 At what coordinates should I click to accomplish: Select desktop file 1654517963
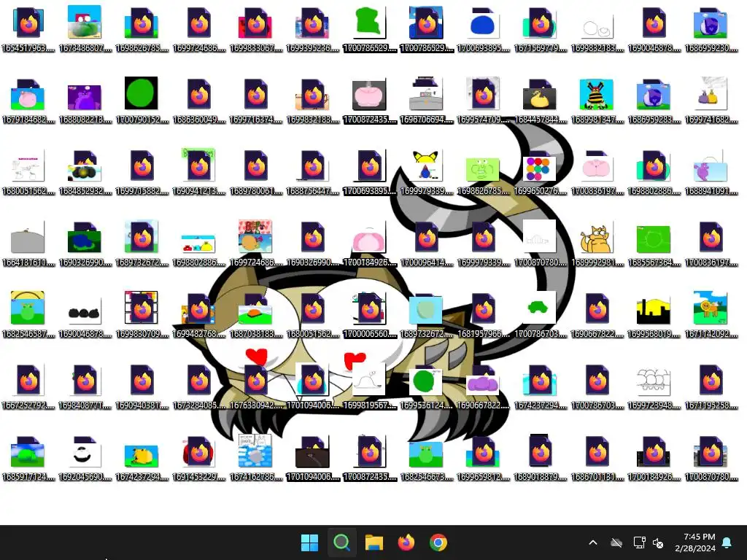pyautogui.click(x=28, y=28)
